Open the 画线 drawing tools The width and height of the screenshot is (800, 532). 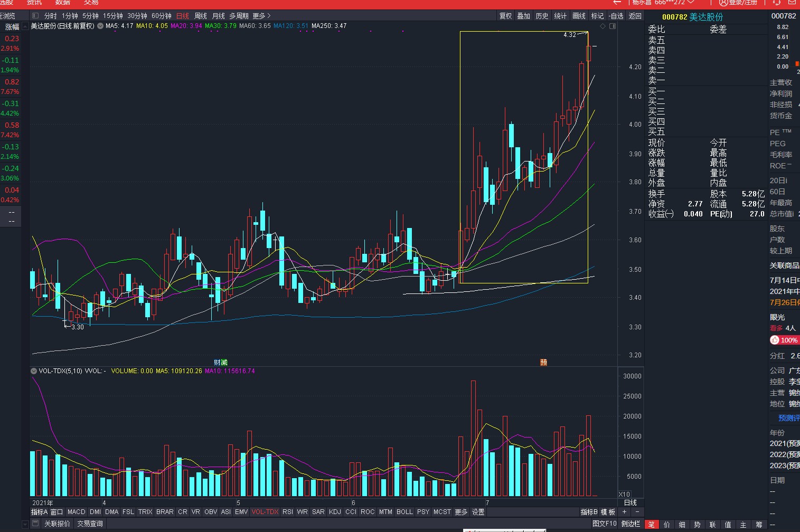click(x=579, y=16)
